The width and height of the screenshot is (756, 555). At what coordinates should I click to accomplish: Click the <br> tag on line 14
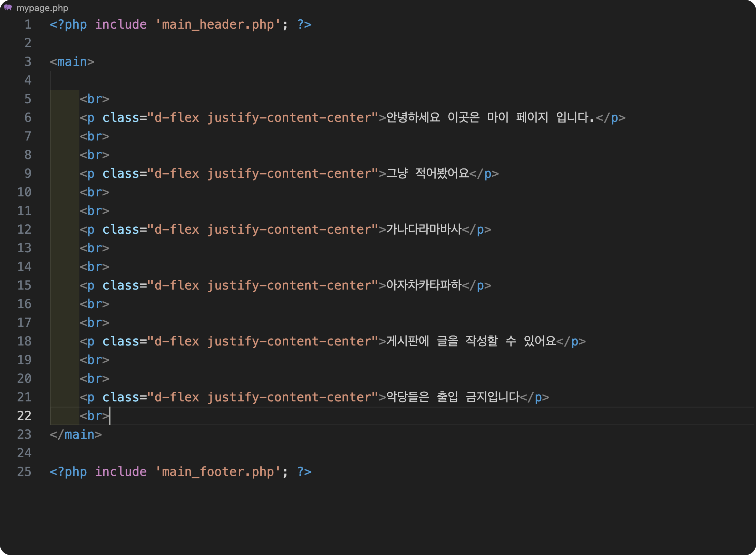(x=95, y=267)
